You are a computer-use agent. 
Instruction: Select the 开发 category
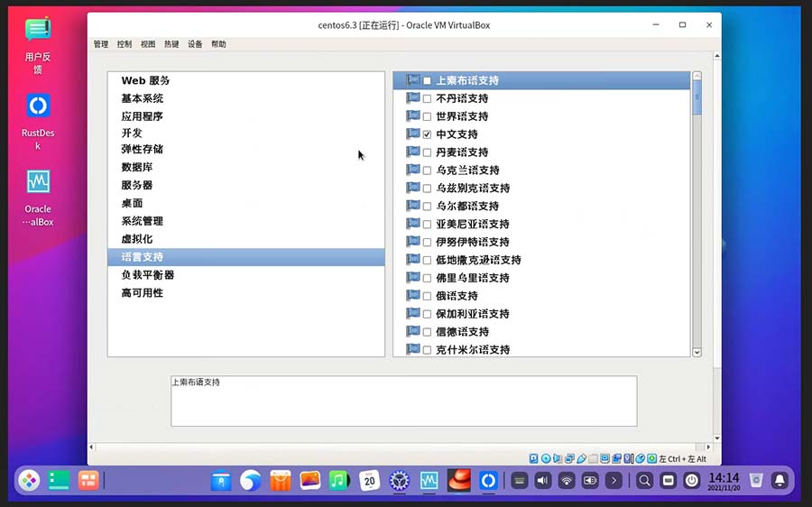(x=246, y=134)
